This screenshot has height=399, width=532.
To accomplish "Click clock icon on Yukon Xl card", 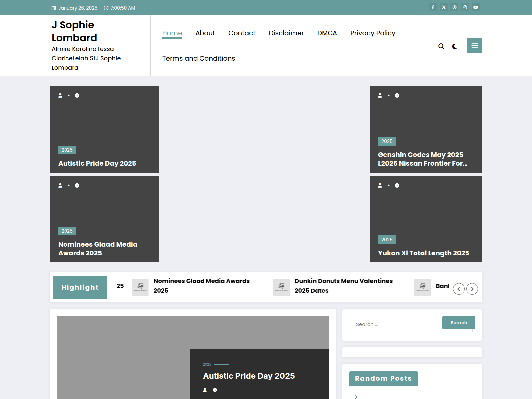I will [x=397, y=185].
